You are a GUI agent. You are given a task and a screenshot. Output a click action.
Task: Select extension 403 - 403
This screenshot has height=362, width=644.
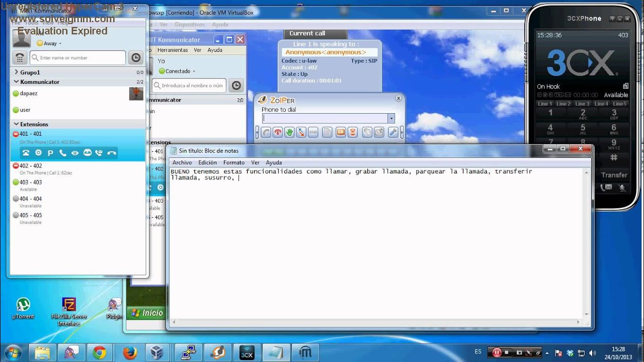click(x=78, y=186)
